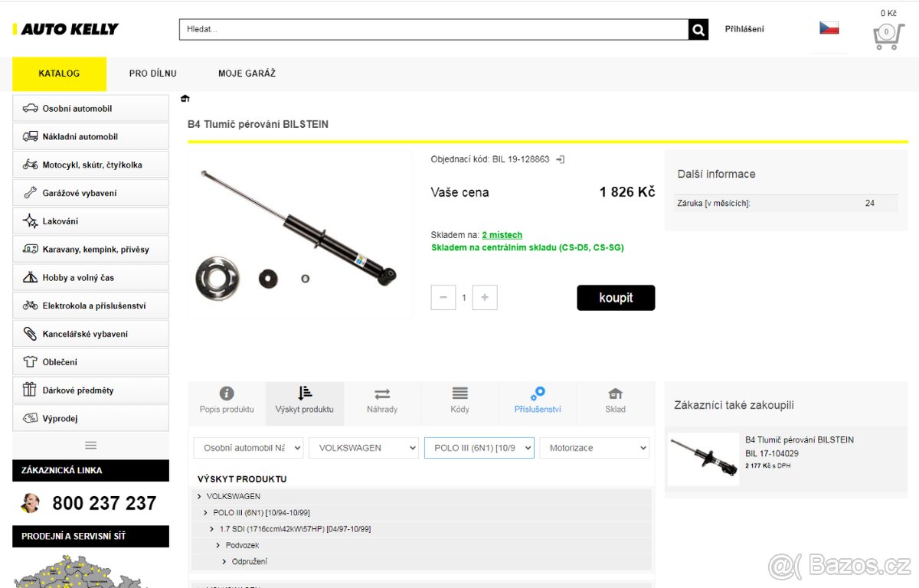Screen dimensions: 919x588
Task: Click the Hledat search field
Action: point(434,30)
